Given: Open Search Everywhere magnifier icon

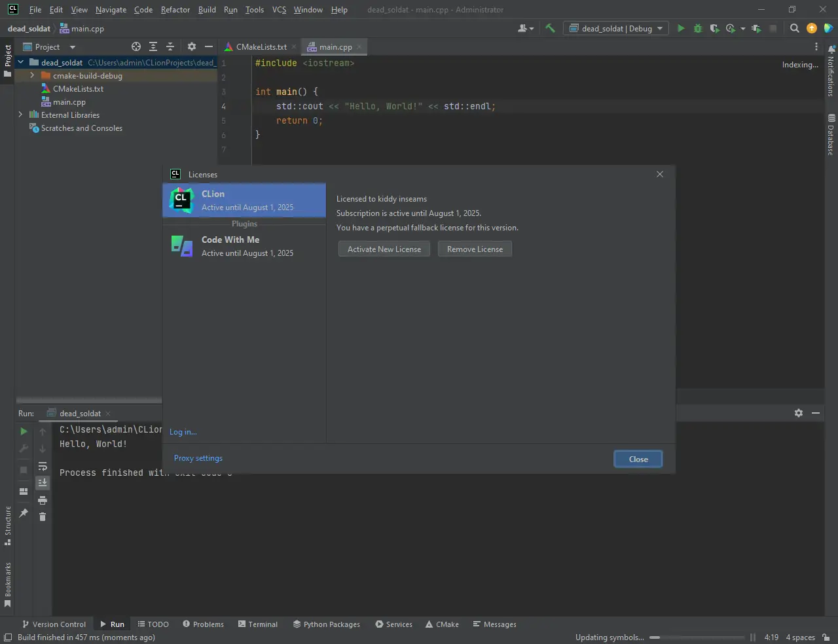Looking at the screenshot, I should (795, 28).
